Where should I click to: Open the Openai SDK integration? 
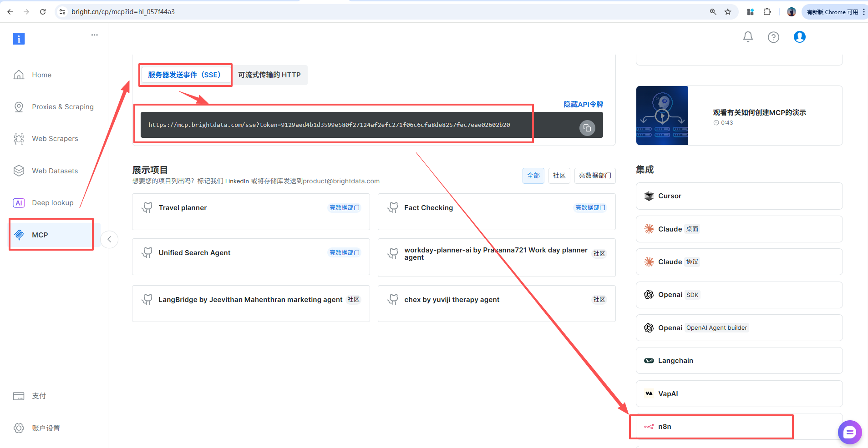(x=739, y=295)
